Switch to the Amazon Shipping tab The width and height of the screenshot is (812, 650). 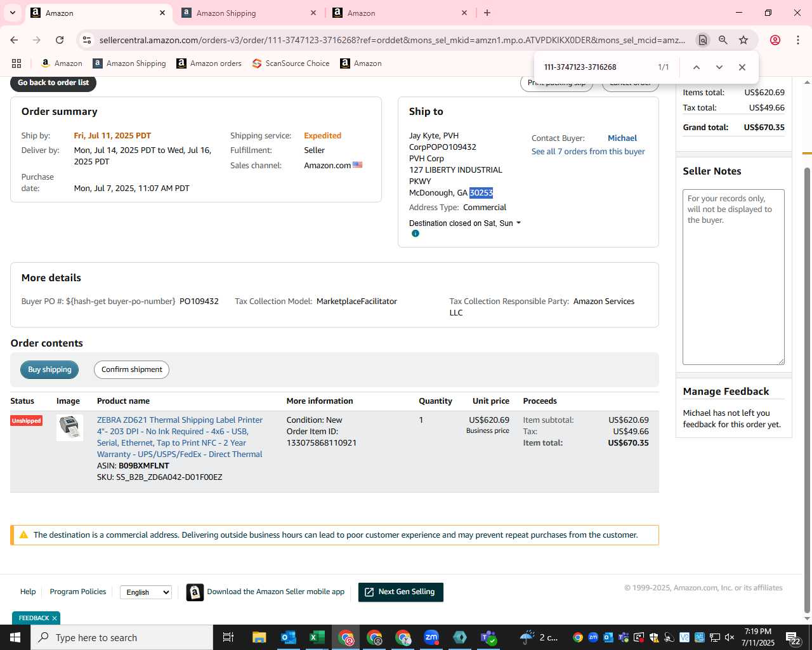click(249, 13)
